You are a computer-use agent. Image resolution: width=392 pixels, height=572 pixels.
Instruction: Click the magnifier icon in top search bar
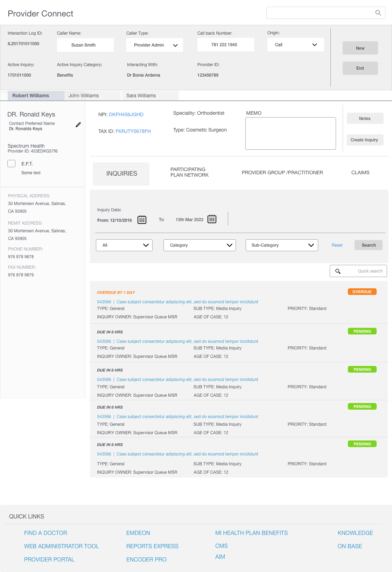click(x=378, y=13)
